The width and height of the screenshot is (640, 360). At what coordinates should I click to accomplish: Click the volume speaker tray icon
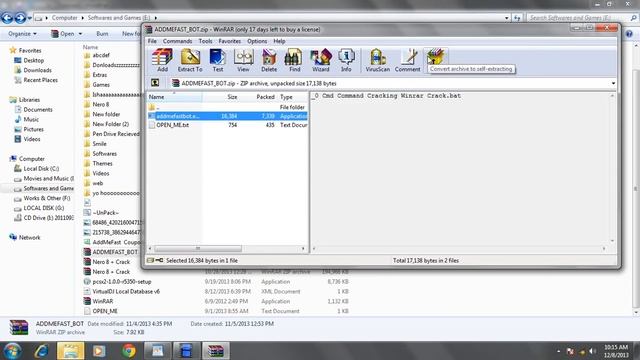pos(592,351)
